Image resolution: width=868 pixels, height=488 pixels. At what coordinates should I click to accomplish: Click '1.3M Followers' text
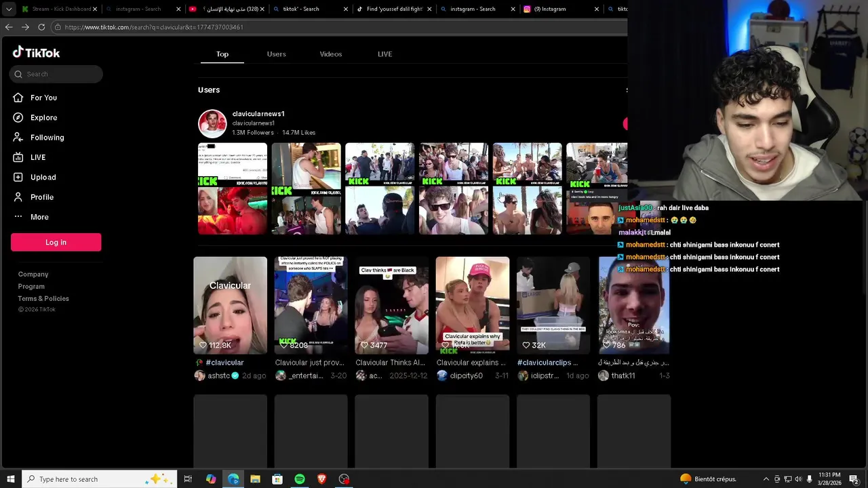click(x=253, y=133)
